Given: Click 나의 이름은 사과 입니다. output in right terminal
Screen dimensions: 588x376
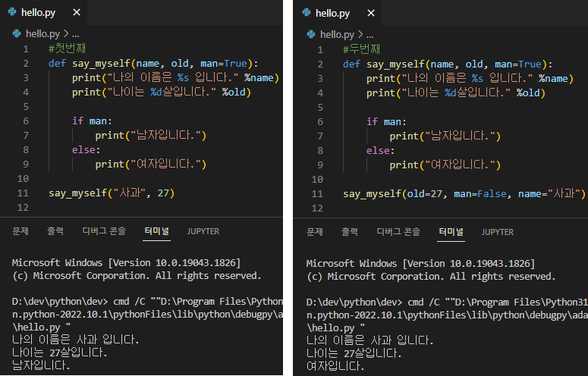Looking at the screenshot, I should click(369, 340).
